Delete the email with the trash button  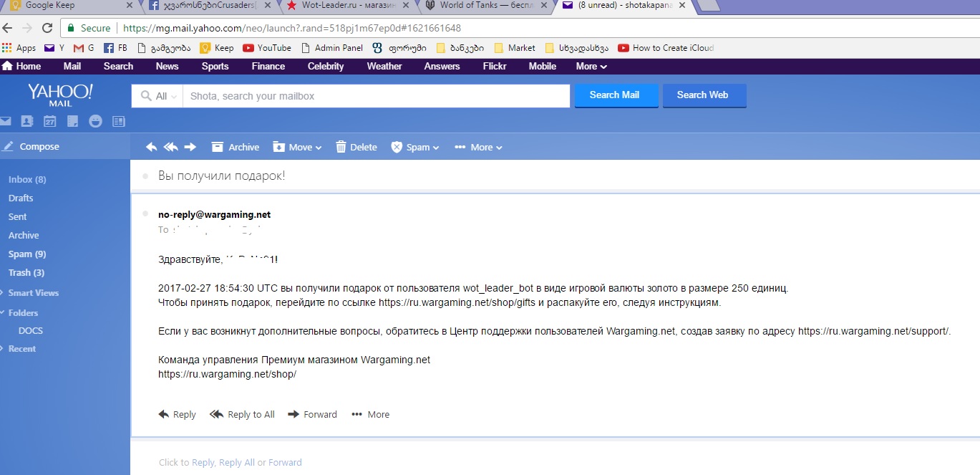click(356, 147)
